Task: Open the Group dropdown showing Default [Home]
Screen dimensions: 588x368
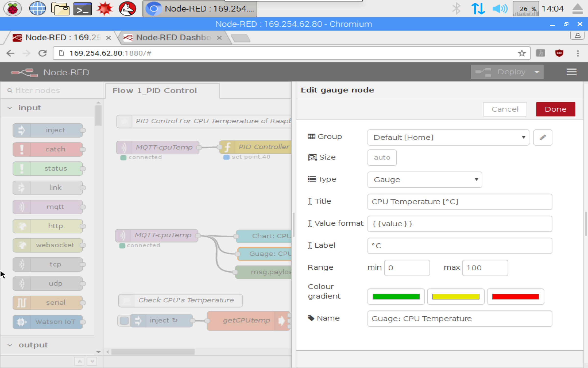Action: pos(448,137)
